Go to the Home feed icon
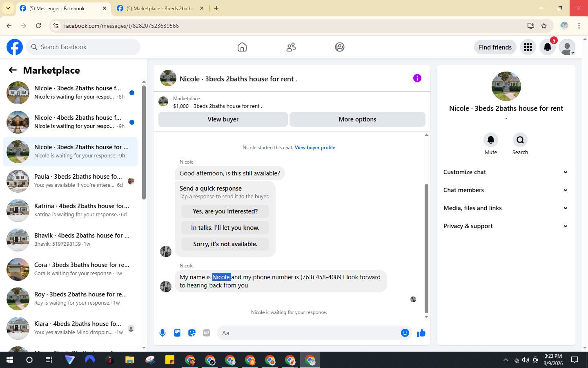 click(242, 47)
